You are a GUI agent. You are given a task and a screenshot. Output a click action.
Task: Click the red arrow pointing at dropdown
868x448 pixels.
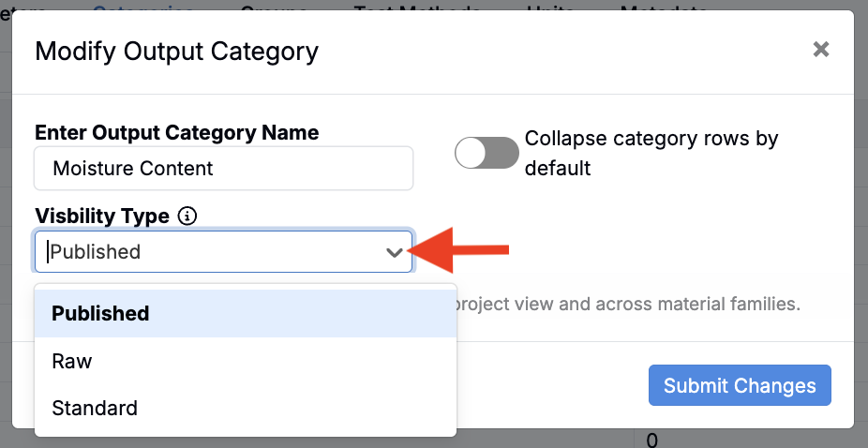pos(463,249)
